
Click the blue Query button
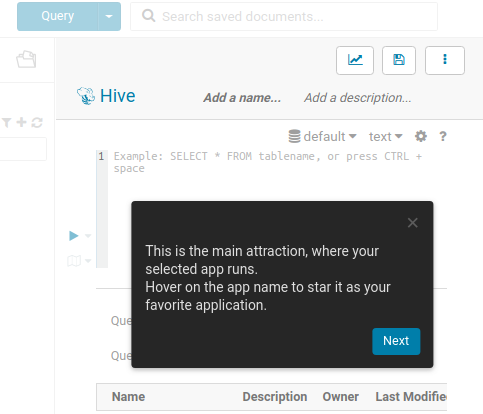coord(58,16)
